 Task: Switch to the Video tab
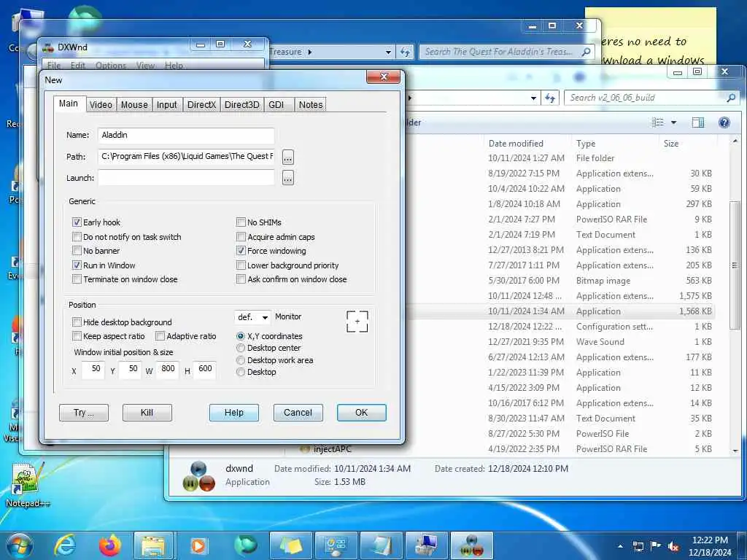click(x=101, y=105)
